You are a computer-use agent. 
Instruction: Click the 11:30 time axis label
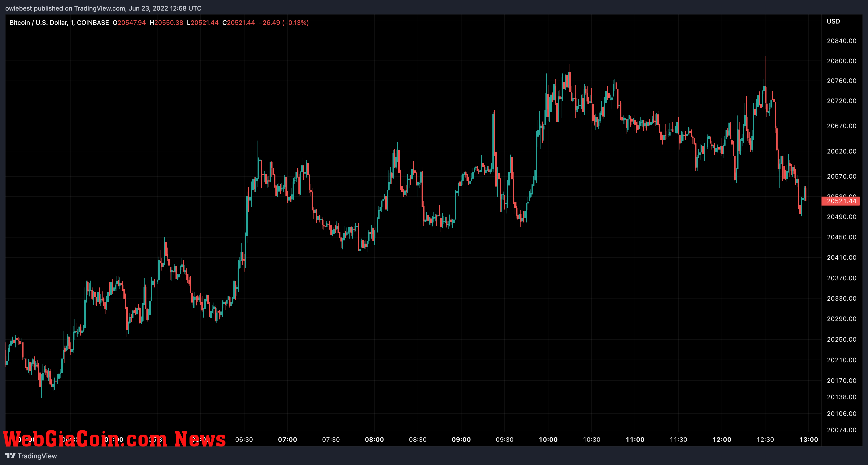[678, 439]
